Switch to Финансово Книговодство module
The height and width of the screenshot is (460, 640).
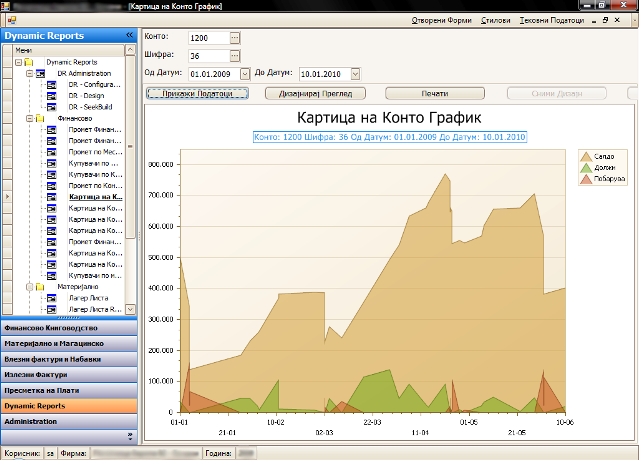[69, 328]
